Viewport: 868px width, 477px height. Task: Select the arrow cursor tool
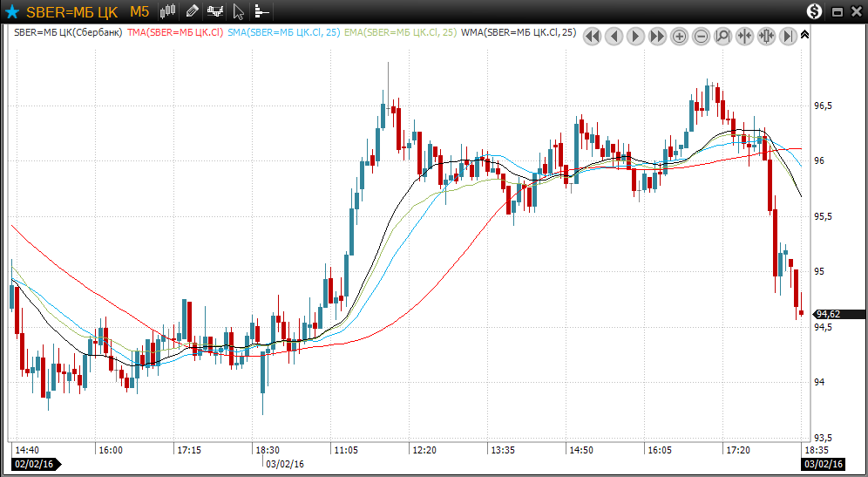pyautogui.click(x=239, y=12)
